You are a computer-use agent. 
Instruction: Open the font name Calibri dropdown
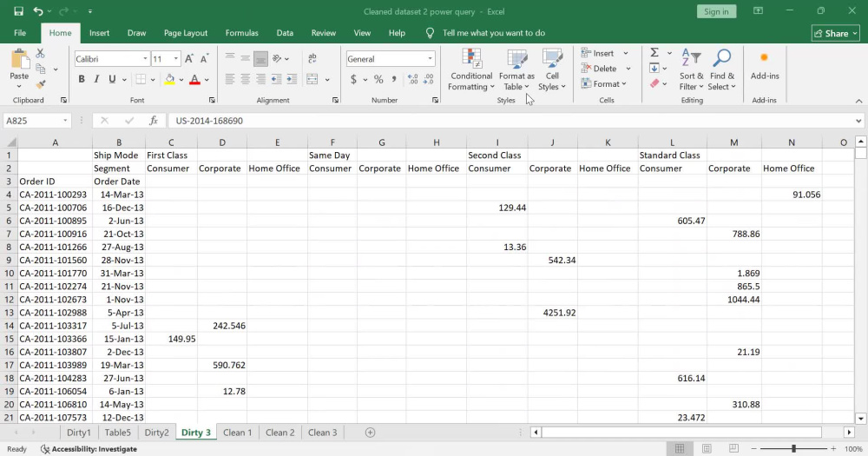pyautogui.click(x=145, y=59)
